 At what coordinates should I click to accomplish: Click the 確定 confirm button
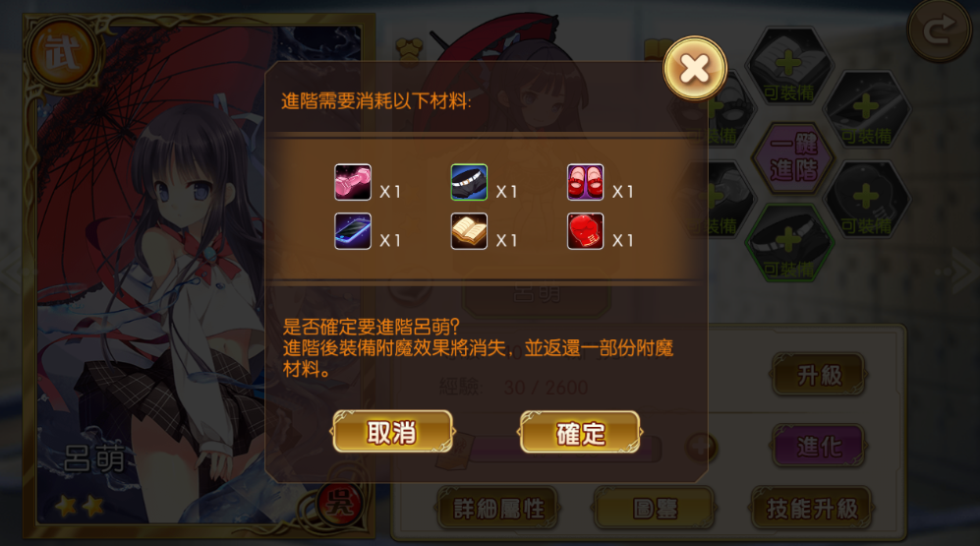580,432
